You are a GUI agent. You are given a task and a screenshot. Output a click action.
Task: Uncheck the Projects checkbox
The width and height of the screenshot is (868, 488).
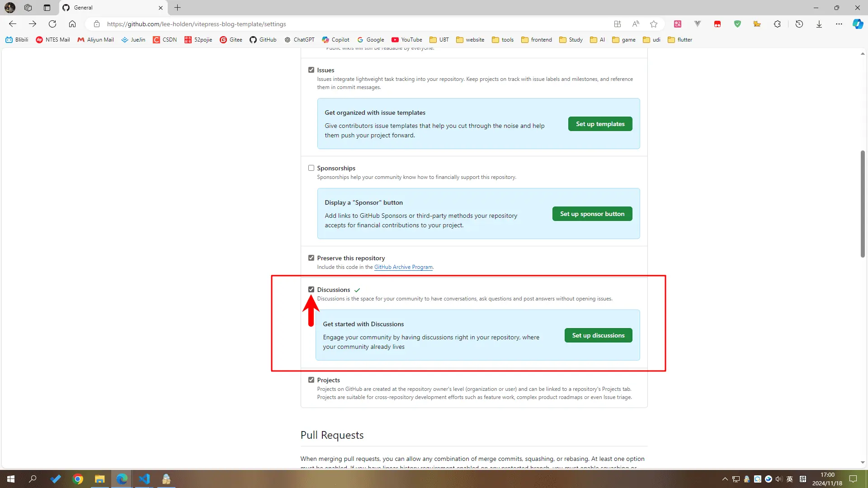tap(311, 380)
